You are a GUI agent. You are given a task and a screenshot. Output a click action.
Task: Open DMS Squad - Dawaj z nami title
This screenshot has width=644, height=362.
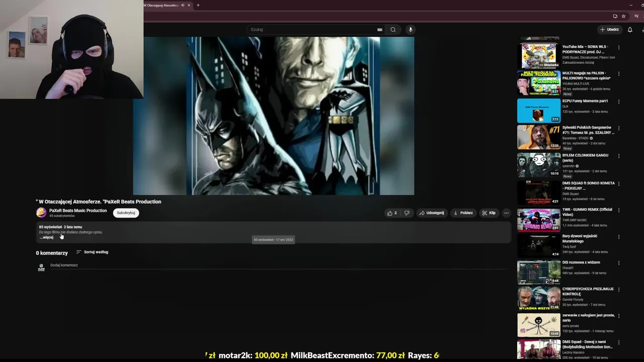588,344
